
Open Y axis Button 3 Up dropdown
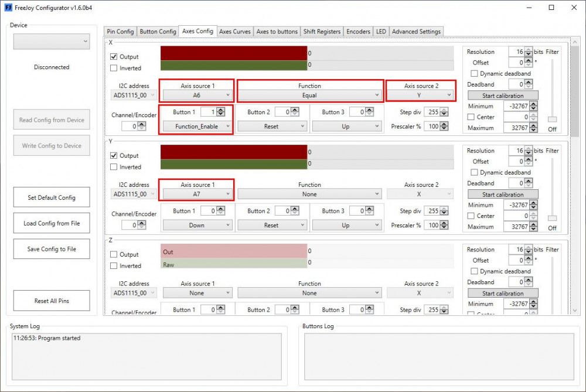(x=347, y=226)
